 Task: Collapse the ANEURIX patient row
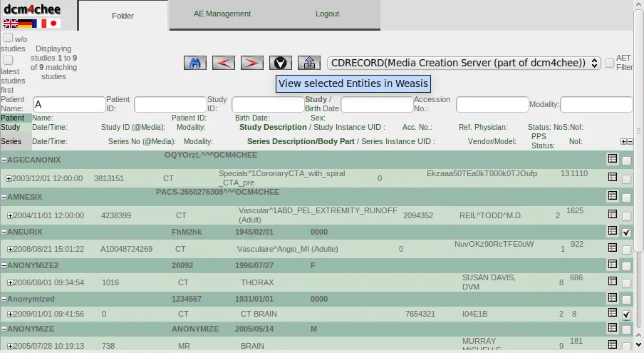coord(4,232)
